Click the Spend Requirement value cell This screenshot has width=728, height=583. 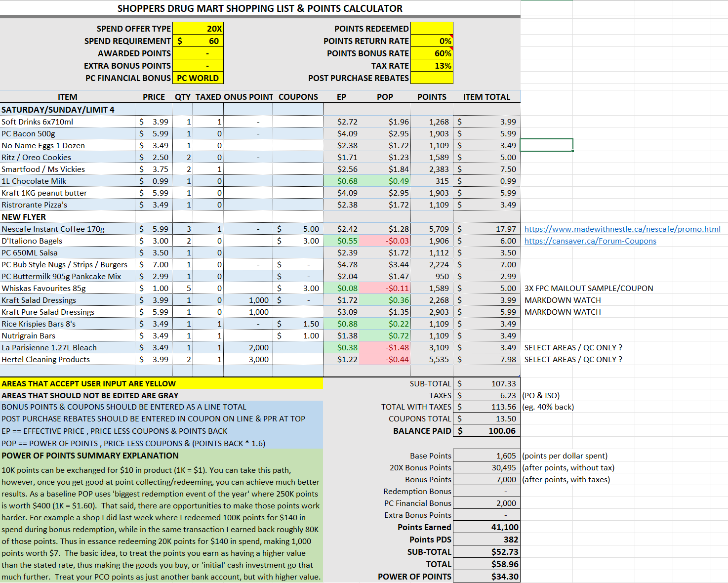click(198, 41)
